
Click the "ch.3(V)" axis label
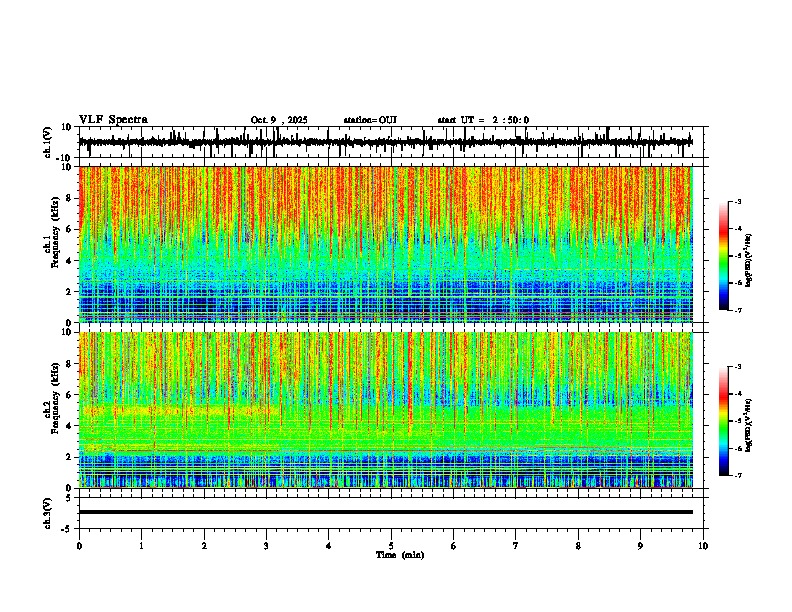pos(48,513)
